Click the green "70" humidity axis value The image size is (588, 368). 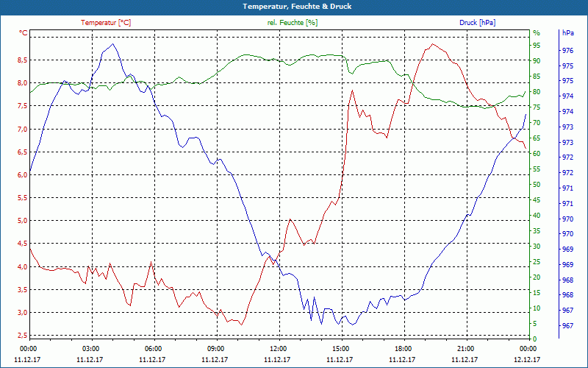537,123
